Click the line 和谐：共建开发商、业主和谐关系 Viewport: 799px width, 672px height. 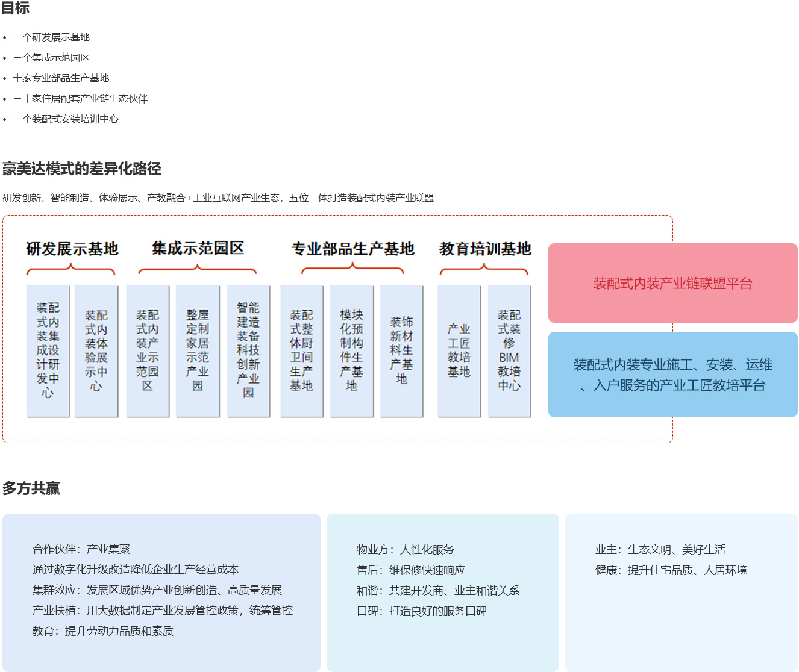pyautogui.click(x=438, y=591)
